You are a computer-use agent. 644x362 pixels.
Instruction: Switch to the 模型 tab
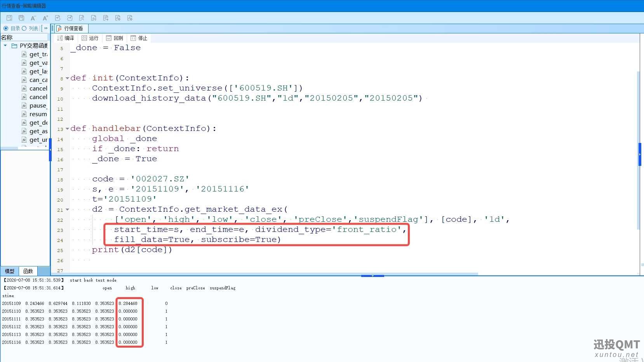tap(9, 271)
